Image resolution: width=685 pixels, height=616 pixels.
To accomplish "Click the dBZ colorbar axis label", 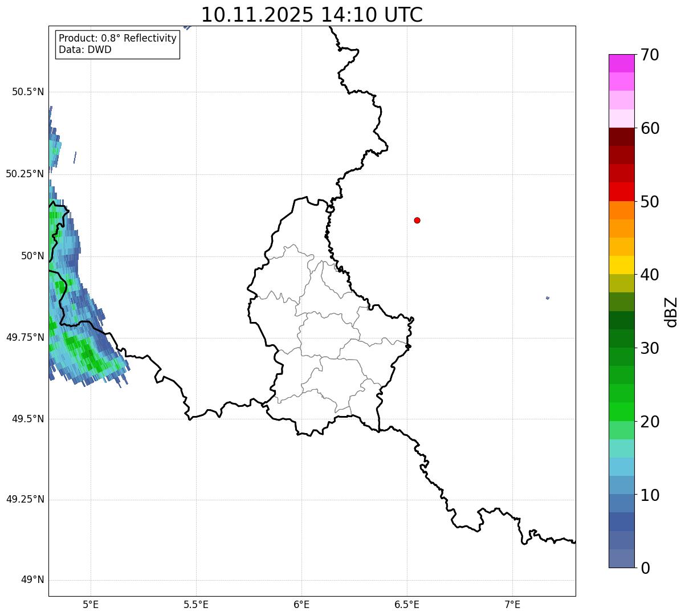I will 671,312.
